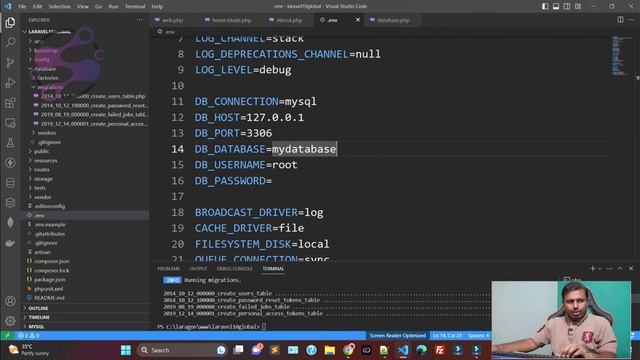The height and width of the screenshot is (360, 640).
Task: Open the Remote Explorer view
Action: [10, 123]
